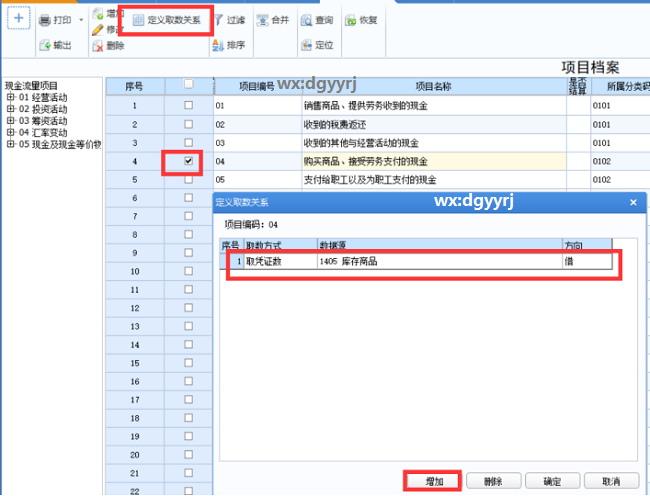Uncheck the checkbox in row 4

pos(189,161)
